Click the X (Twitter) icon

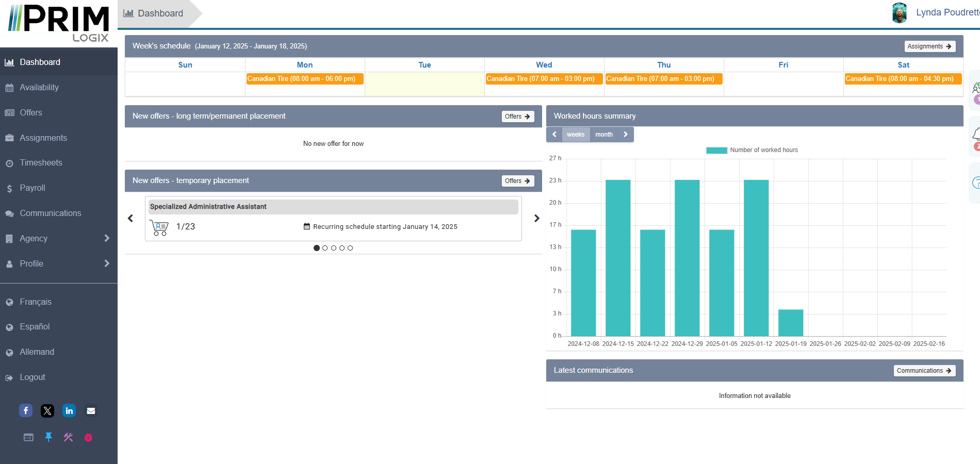click(x=47, y=410)
